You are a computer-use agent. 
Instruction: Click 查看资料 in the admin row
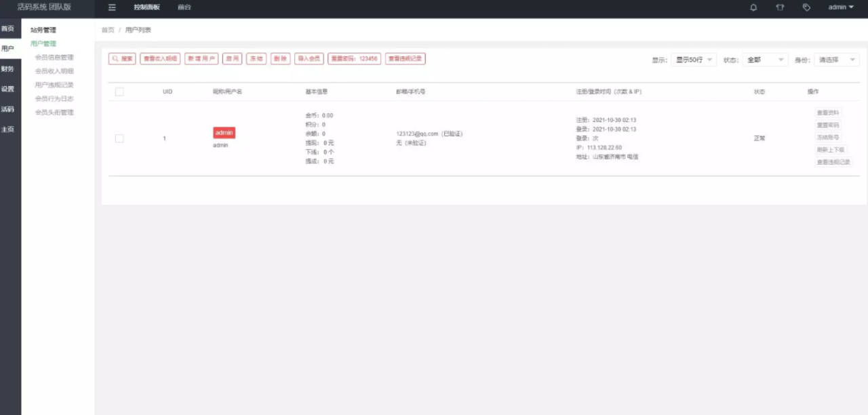[829, 113]
